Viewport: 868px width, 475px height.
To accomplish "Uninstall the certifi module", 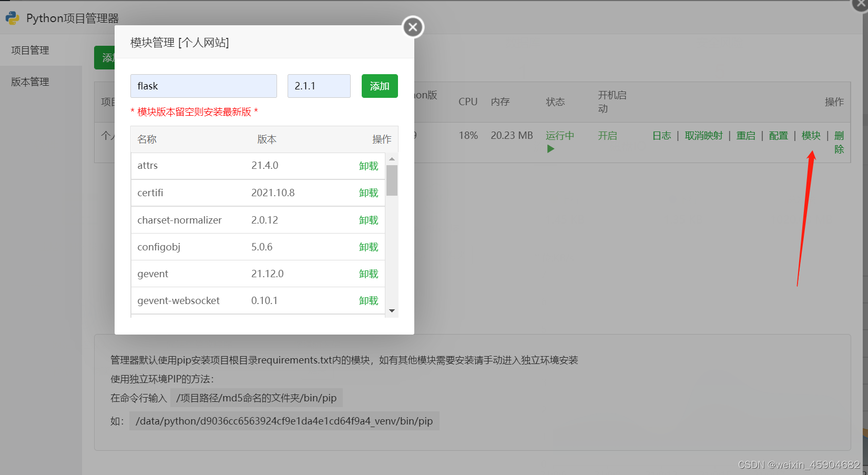I will (369, 193).
